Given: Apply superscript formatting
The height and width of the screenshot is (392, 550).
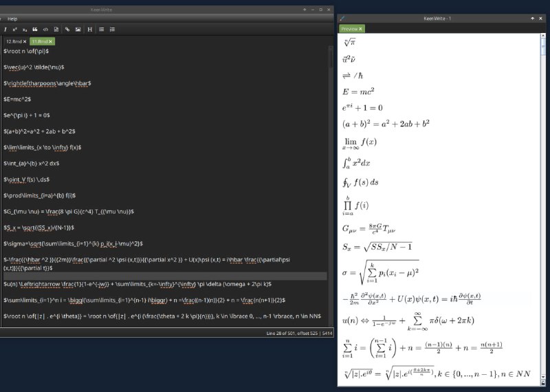Looking at the screenshot, I should coord(14,30).
